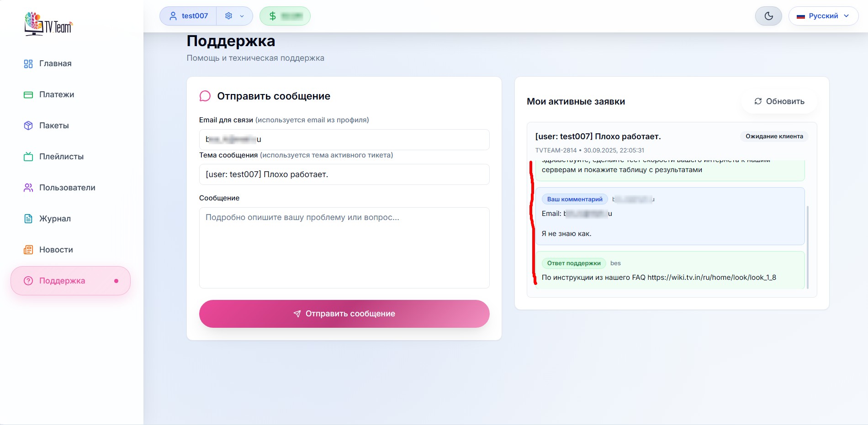868x425 pixels.
Task: Select Поддержка in the sidebar
Action: (x=62, y=281)
